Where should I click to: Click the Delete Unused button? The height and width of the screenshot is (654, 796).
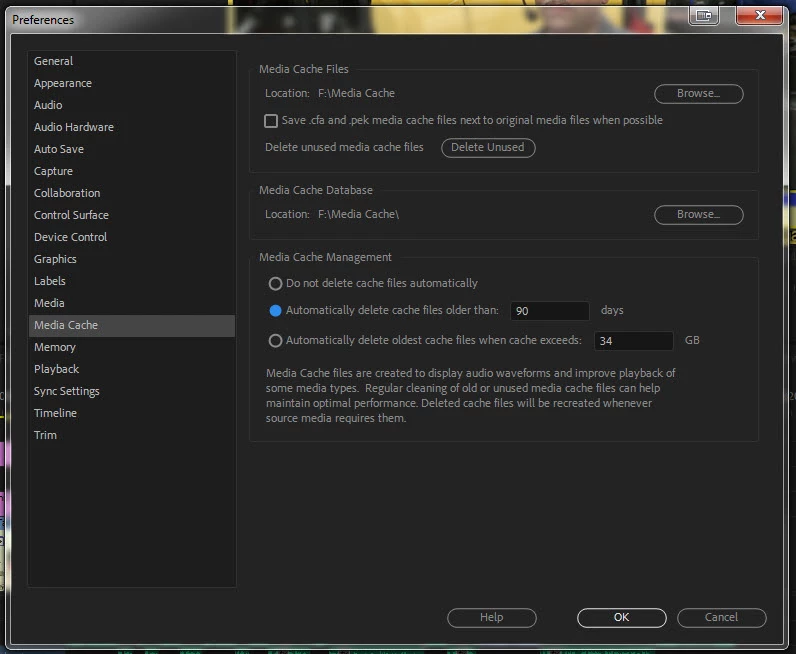pyautogui.click(x=488, y=148)
